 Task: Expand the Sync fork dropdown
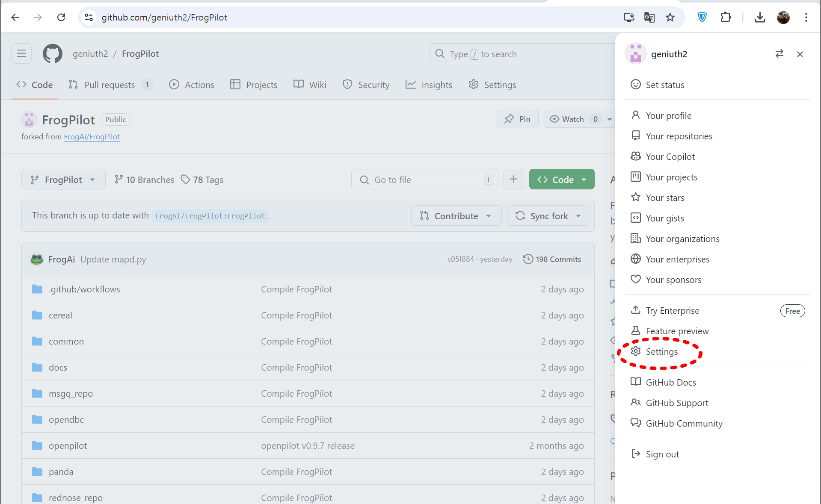(x=548, y=216)
